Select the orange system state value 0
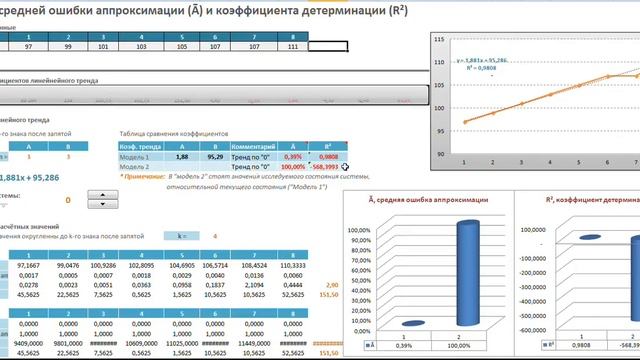This screenshot has height=360, width=640. pyautogui.click(x=68, y=200)
